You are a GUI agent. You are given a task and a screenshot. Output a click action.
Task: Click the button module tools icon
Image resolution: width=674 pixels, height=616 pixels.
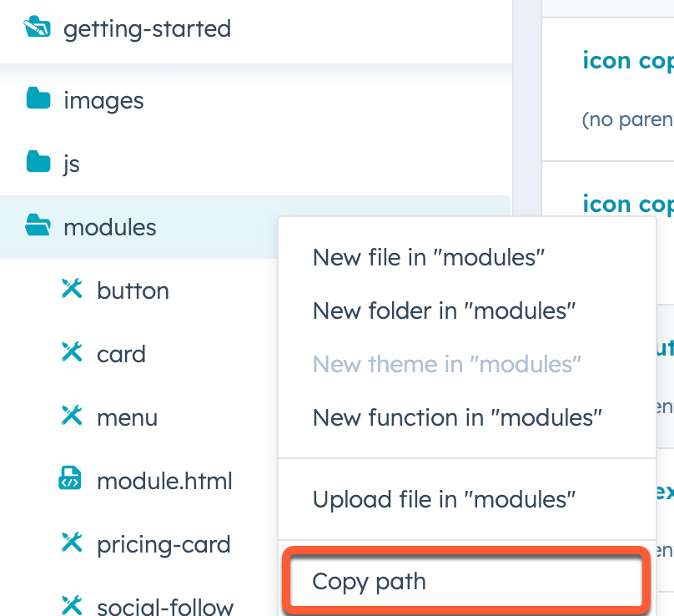72,289
